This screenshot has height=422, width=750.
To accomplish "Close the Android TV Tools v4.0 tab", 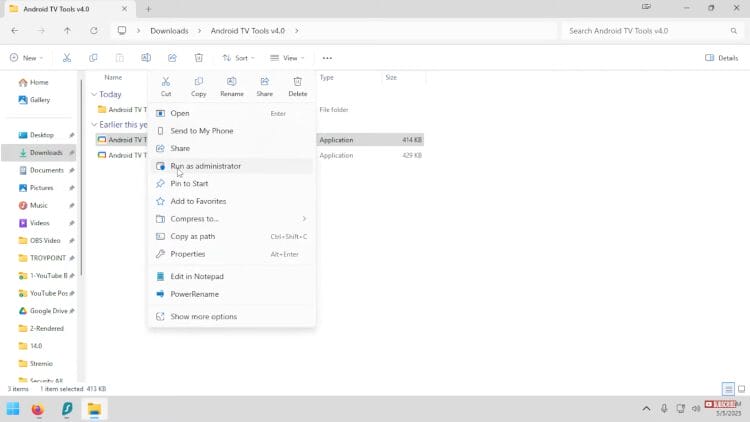I will tap(124, 9).
